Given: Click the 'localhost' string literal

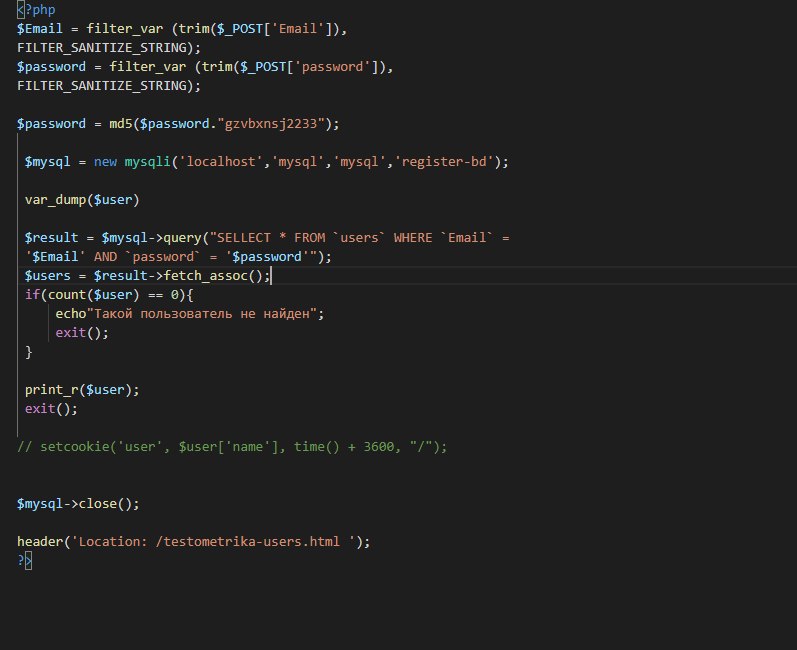Looking at the screenshot, I should click(221, 162).
